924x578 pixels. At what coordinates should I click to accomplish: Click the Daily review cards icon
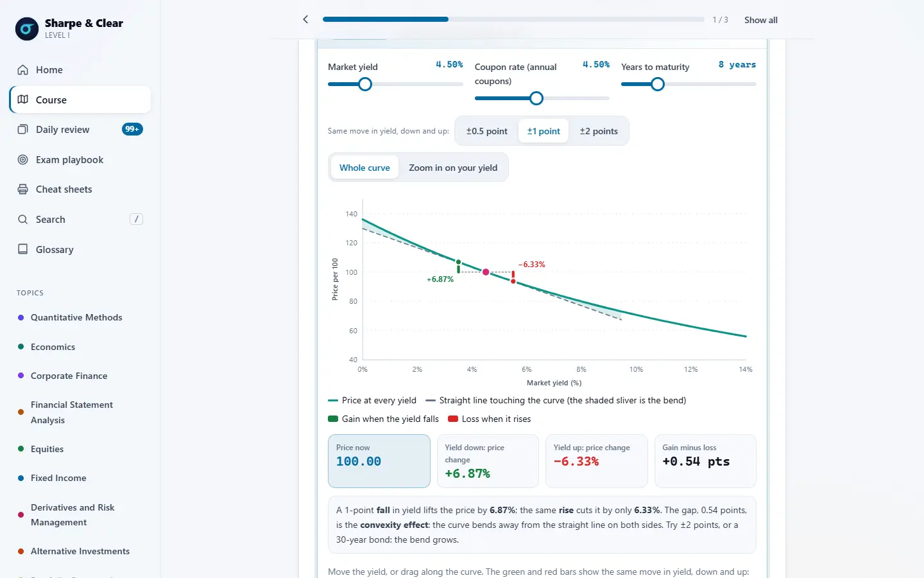click(23, 129)
